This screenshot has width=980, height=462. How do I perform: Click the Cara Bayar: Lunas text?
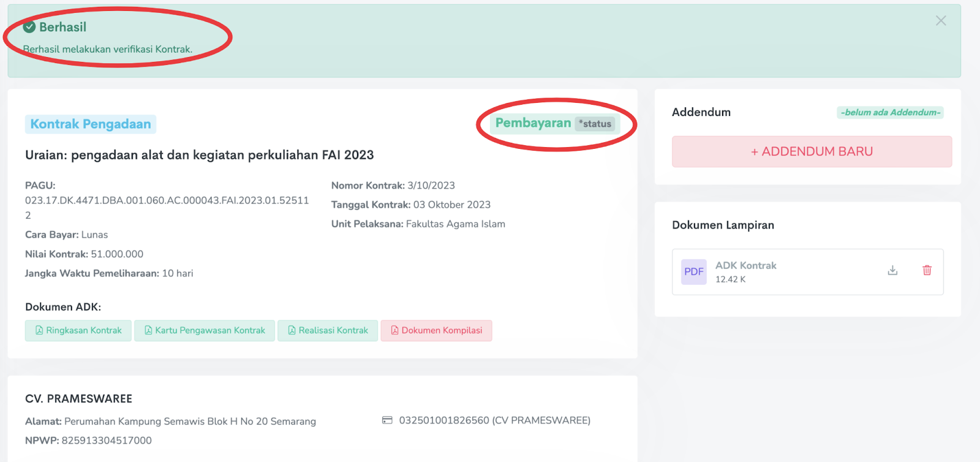click(66, 235)
